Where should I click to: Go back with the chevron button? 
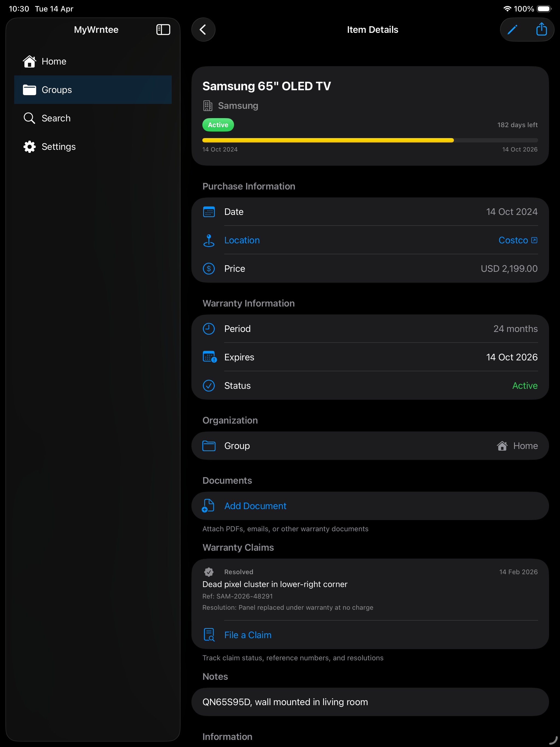click(203, 29)
